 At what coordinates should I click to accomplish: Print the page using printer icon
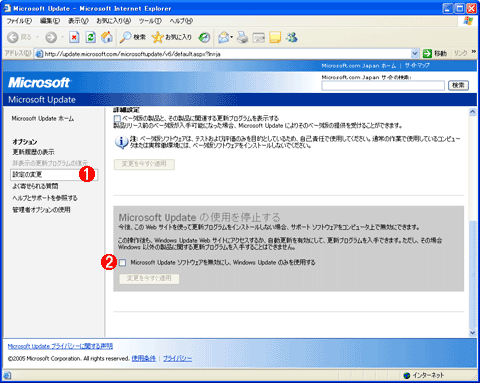tap(242, 37)
